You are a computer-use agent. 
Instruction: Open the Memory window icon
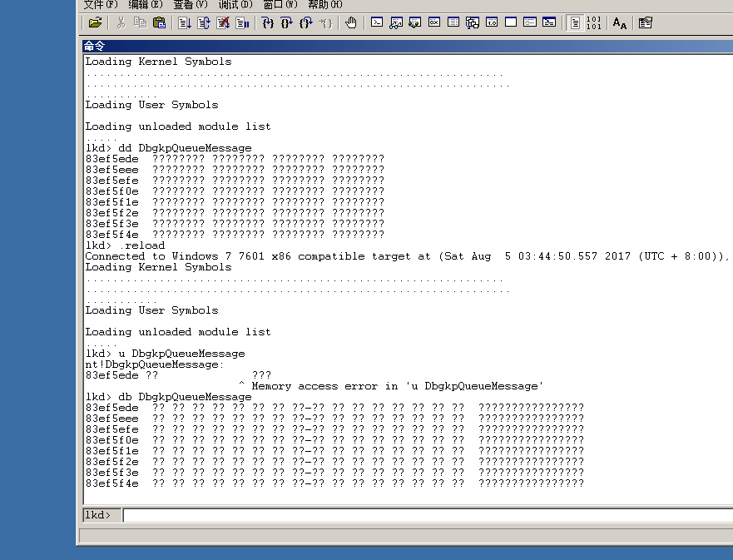tap(453, 22)
